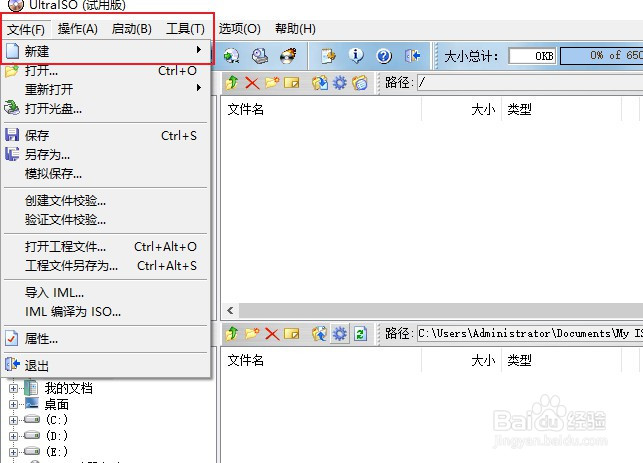Click the mount to virtual drive icon

[x=232, y=56]
